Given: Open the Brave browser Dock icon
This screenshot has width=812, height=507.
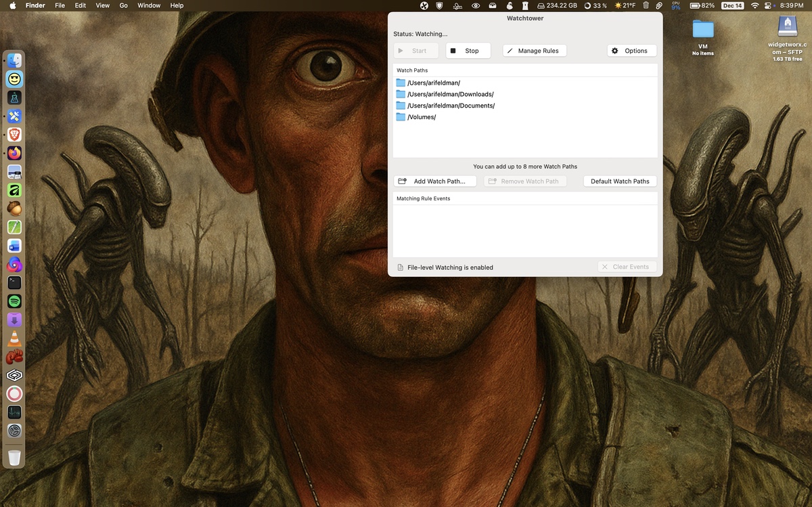Looking at the screenshot, I should pos(14,135).
